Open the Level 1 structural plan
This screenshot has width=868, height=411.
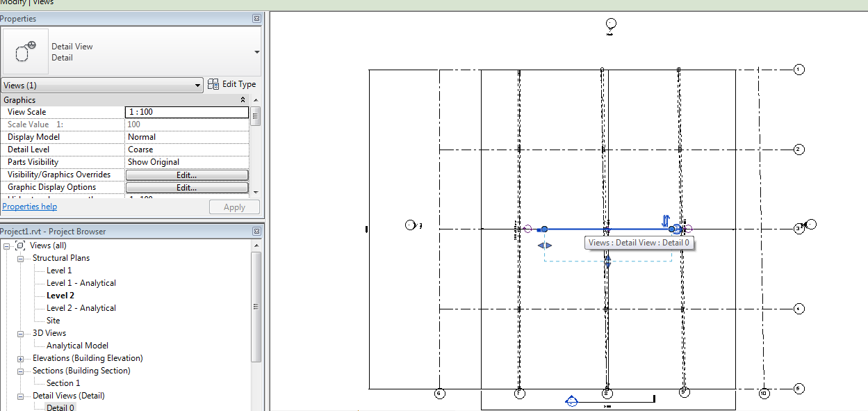pyautogui.click(x=59, y=271)
